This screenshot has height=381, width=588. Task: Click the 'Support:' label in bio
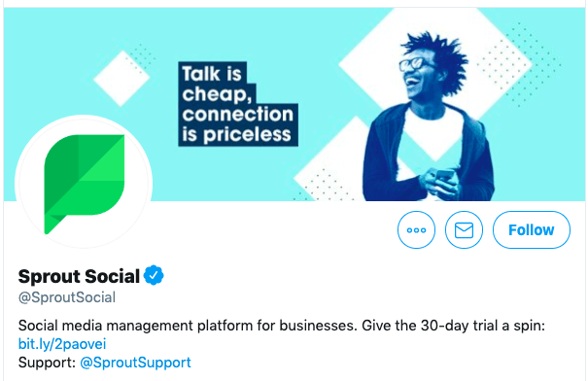click(48, 363)
